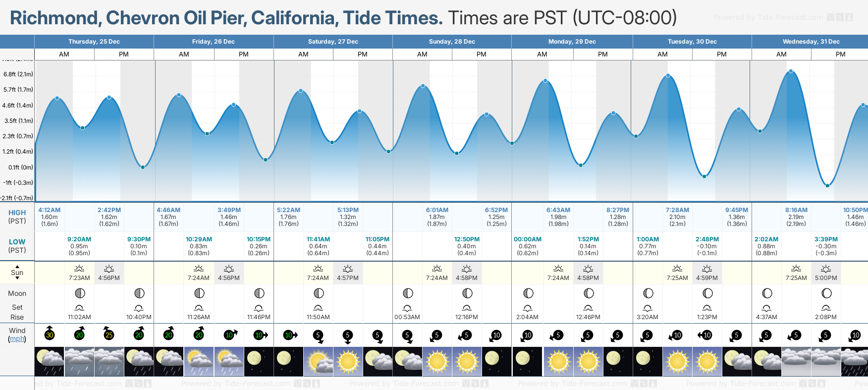Screen dimensions: 868x390
Task: Click the moon phase icon above 4:37AM
Action: (x=766, y=293)
